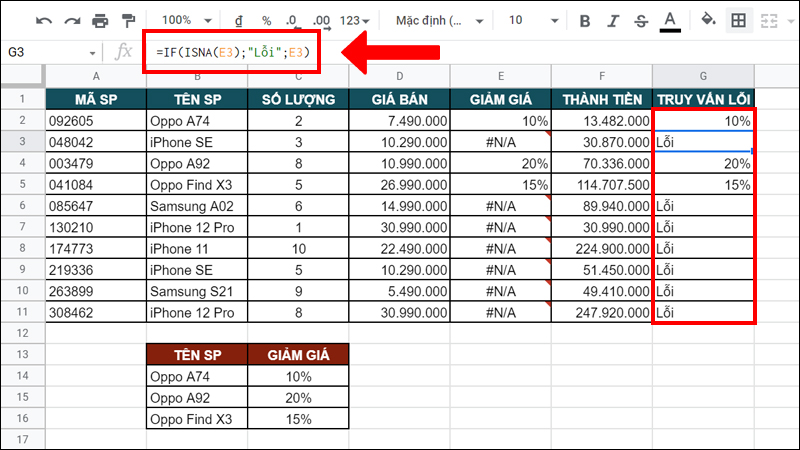
Task: Select total cell 114.707.500
Action: [x=602, y=185]
